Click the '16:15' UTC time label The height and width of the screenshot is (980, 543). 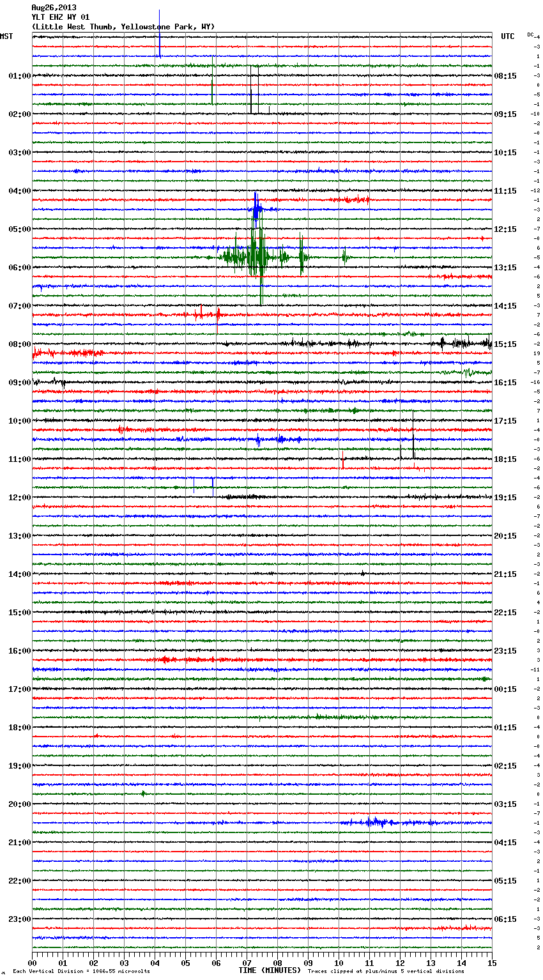coord(505,383)
